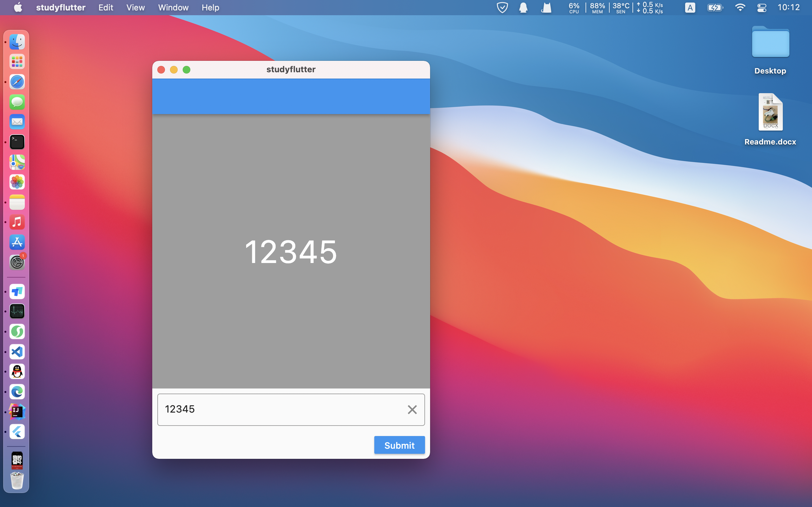Open the Help menu

(210, 7)
